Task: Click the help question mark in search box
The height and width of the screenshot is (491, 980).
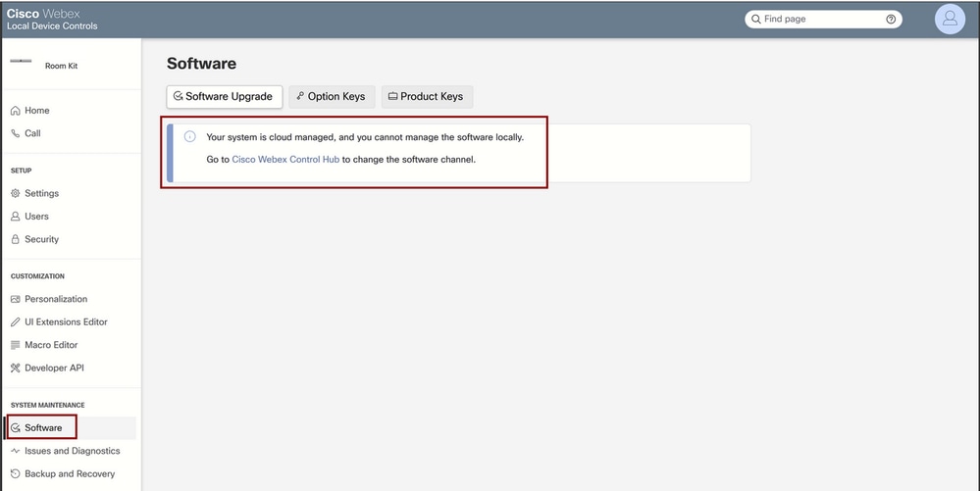Action: (891, 20)
